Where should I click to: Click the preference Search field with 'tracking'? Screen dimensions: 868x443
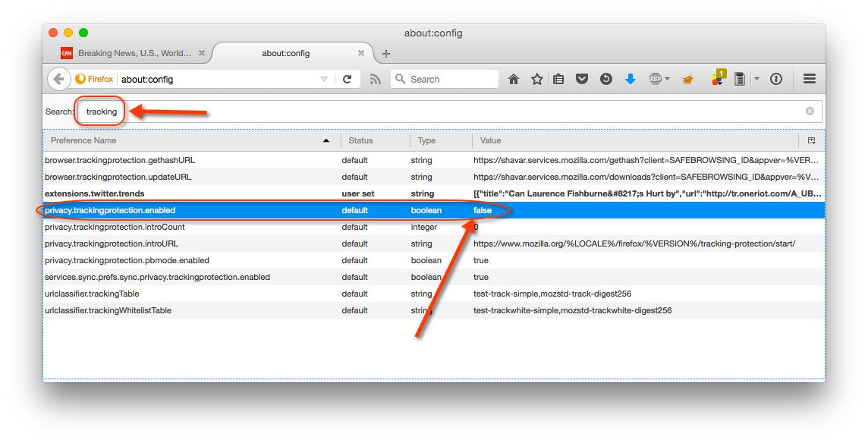[448, 112]
